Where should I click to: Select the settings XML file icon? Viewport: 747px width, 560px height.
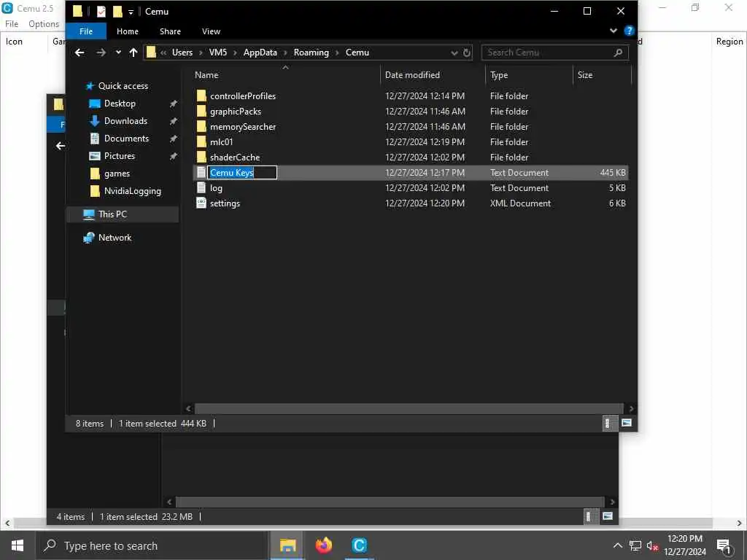pyautogui.click(x=201, y=203)
